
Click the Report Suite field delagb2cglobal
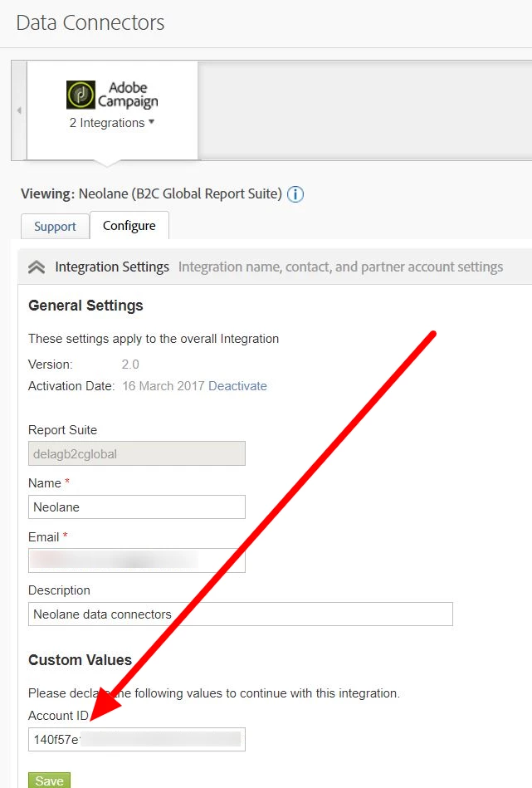click(x=137, y=453)
